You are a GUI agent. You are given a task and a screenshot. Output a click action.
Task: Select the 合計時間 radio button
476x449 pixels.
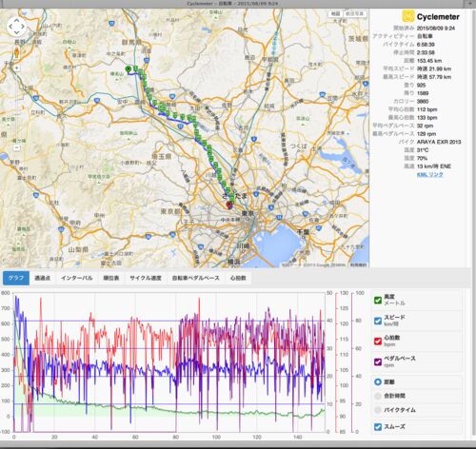tap(378, 396)
